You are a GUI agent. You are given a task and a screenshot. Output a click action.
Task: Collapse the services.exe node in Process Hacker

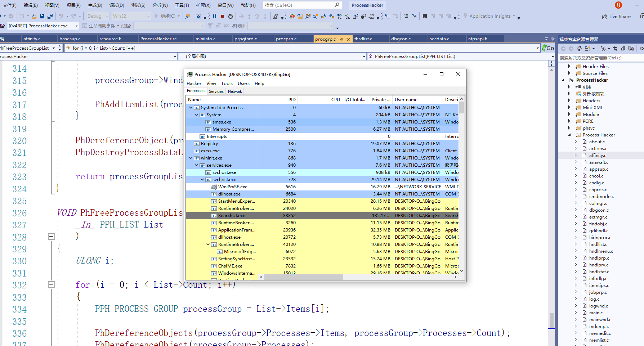(197, 165)
